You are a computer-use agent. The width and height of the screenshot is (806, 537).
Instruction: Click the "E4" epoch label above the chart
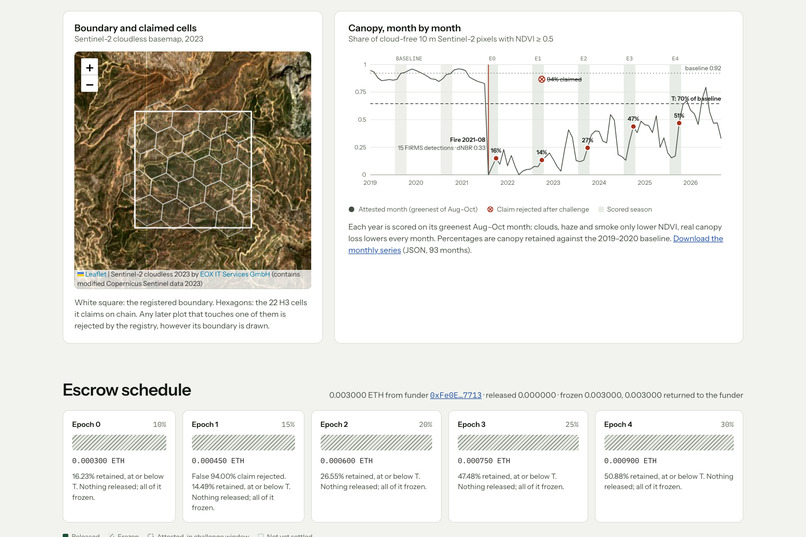[x=675, y=59]
